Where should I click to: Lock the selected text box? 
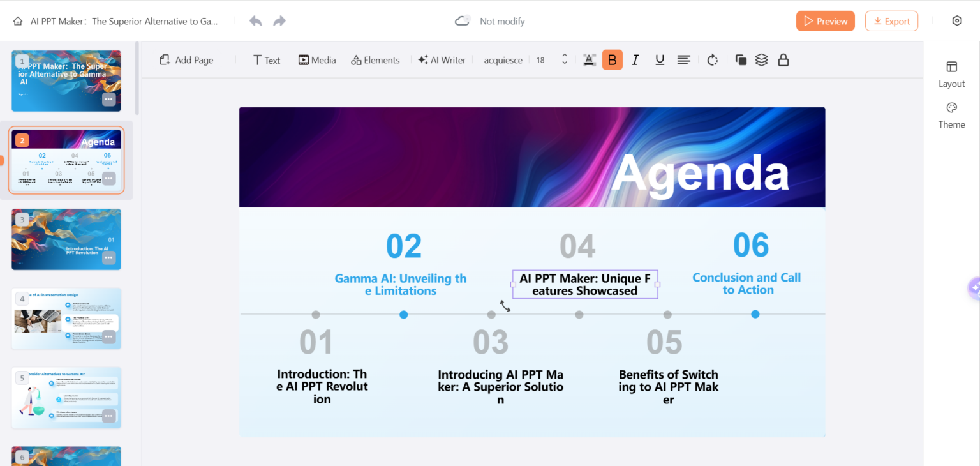783,59
